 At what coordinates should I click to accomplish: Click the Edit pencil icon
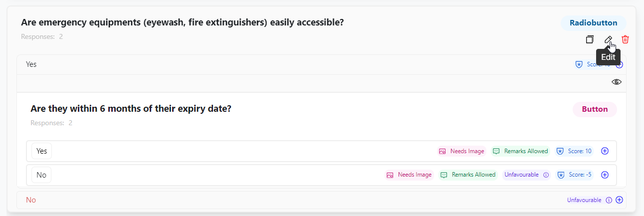[x=608, y=39]
